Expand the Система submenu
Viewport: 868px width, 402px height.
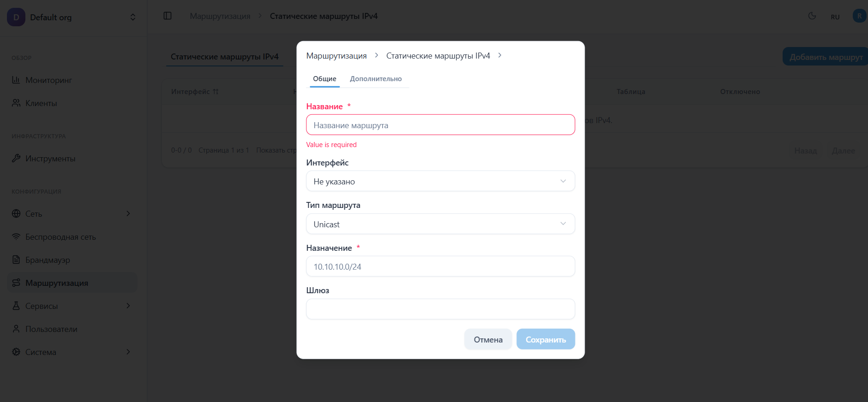coord(72,352)
